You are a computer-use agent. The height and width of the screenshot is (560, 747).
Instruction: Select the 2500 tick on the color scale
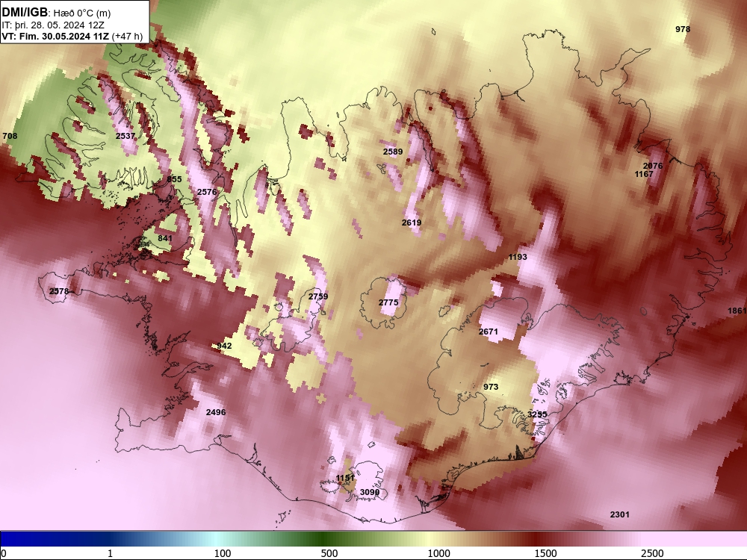pos(652,553)
